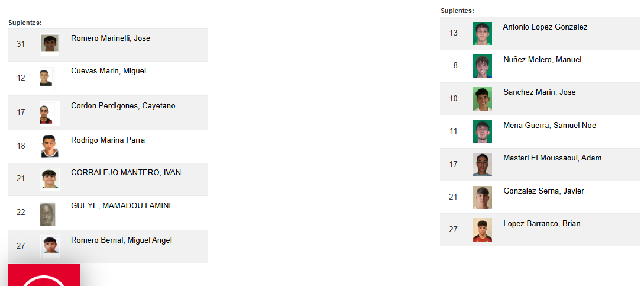Click the red logo at bottom left
Image resolution: width=644 pixels, height=286 pixels.
click(44, 275)
